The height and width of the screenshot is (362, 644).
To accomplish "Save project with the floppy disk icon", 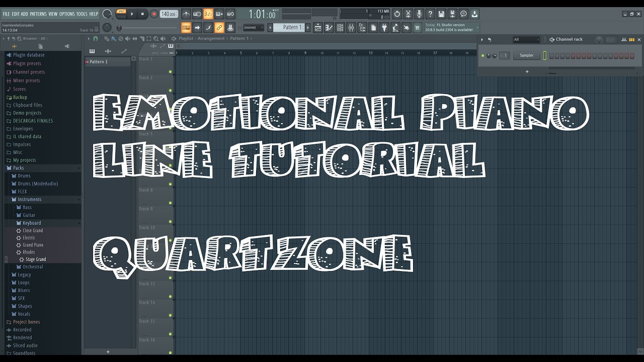I will click(x=441, y=14).
